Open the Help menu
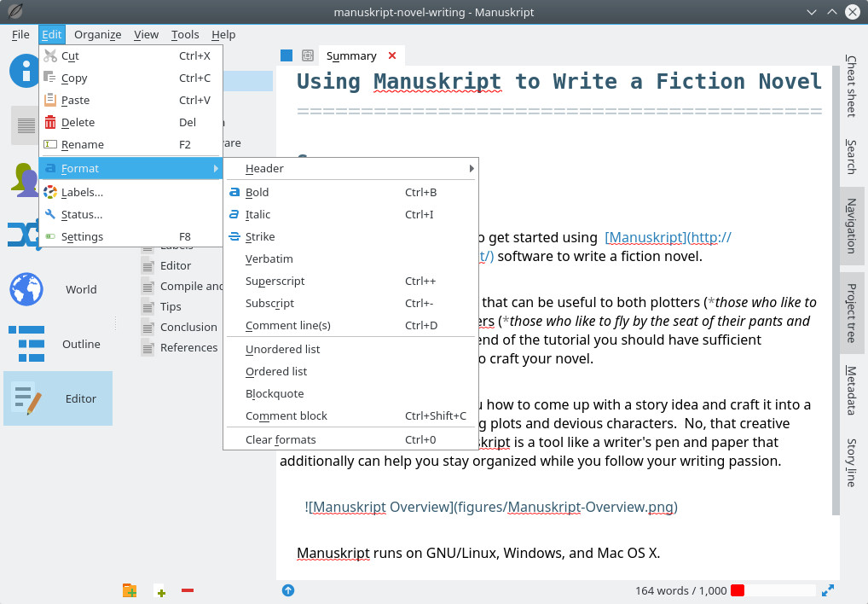This screenshot has width=868, height=604. 223,34
